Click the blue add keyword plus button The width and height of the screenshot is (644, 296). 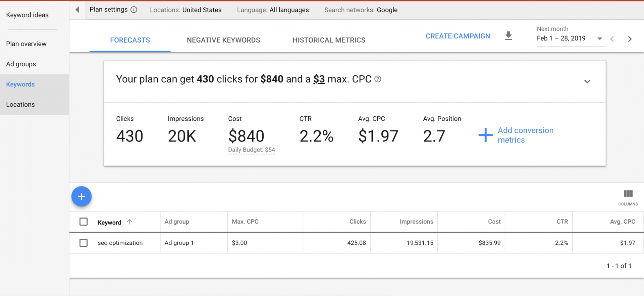tap(82, 196)
